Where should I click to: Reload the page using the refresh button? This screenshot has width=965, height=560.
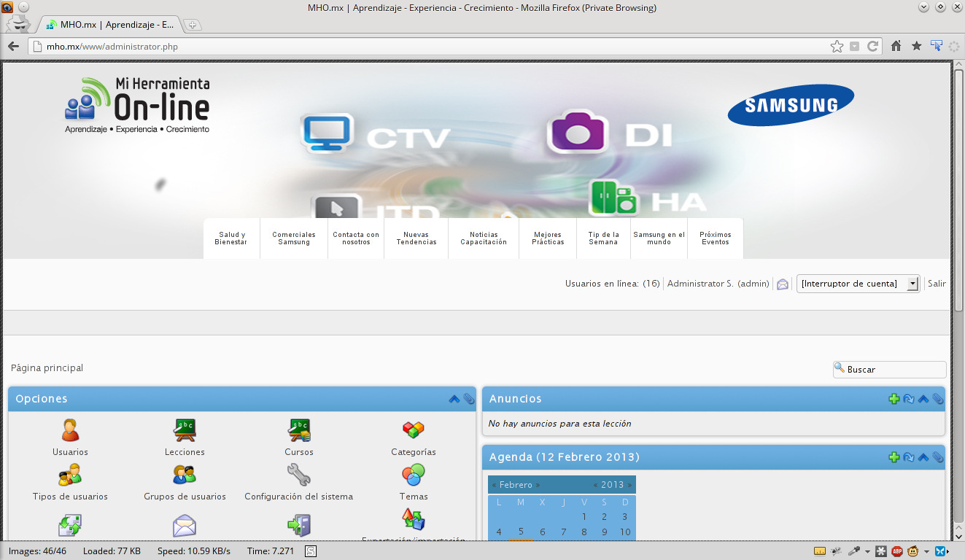coord(873,46)
